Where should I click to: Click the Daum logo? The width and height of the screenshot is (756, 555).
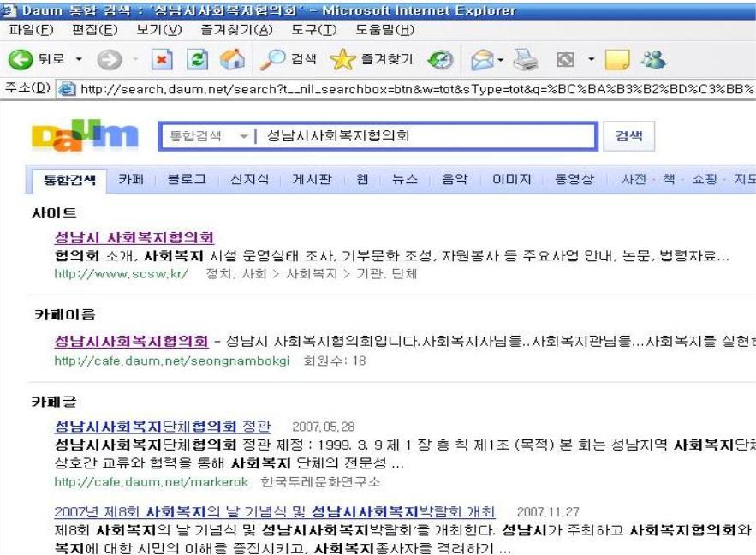(x=85, y=134)
